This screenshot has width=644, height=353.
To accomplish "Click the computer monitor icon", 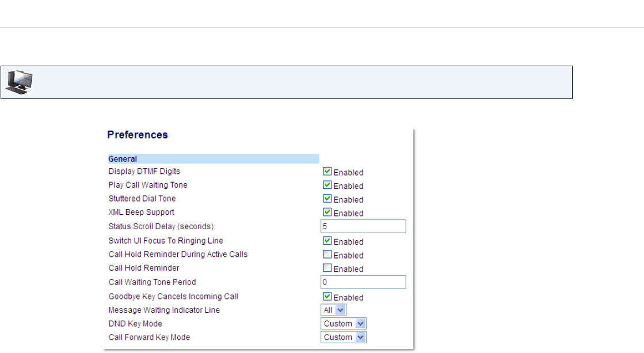I will click(19, 83).
